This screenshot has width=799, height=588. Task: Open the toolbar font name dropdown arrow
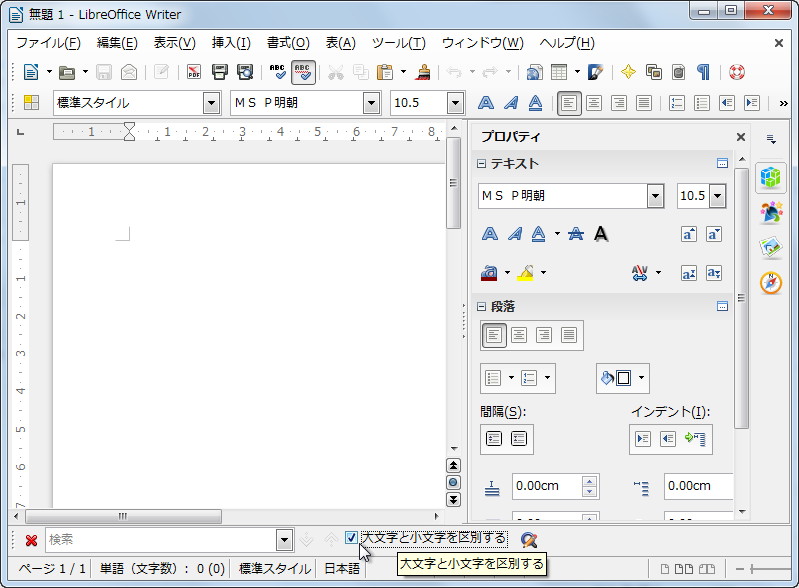click(371, 103)
